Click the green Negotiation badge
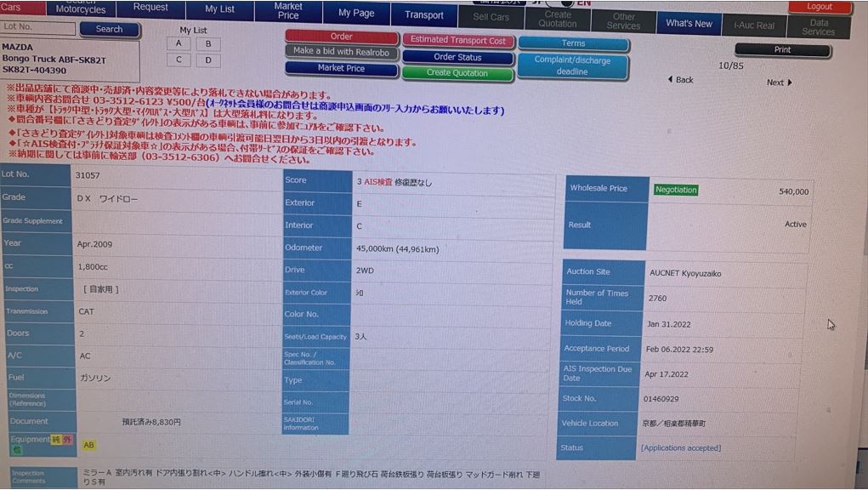This screenshot has height=490, width=868. click(676, 190)
